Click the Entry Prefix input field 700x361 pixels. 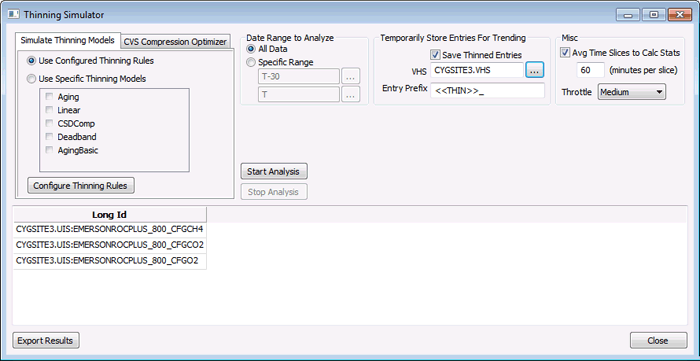(x=488, y=90)
